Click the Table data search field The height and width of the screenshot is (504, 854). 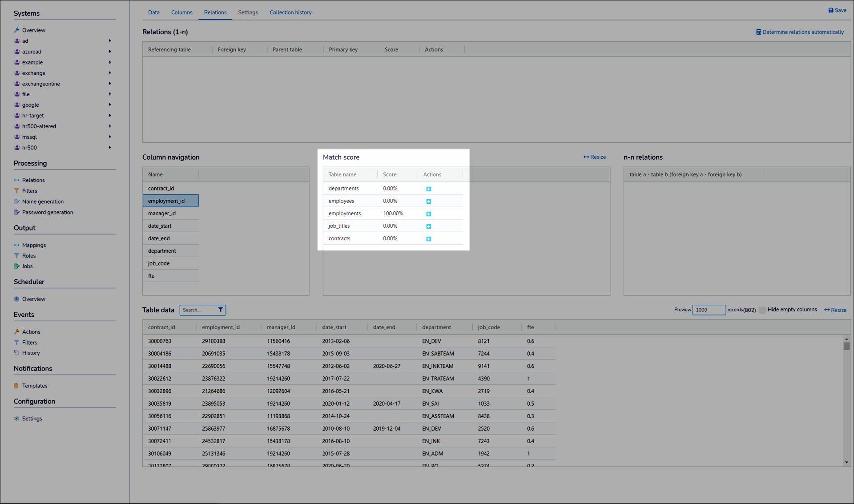[198, 310]
